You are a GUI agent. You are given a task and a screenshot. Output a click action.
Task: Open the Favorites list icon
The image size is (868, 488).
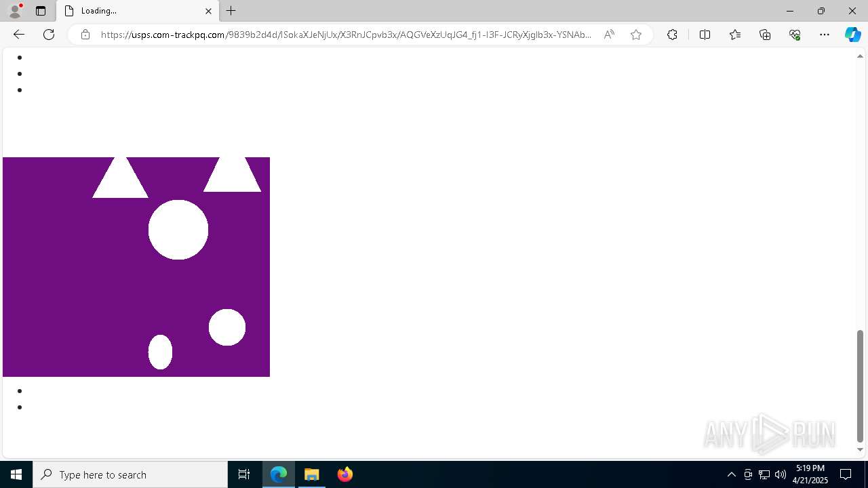click(735, 35)
